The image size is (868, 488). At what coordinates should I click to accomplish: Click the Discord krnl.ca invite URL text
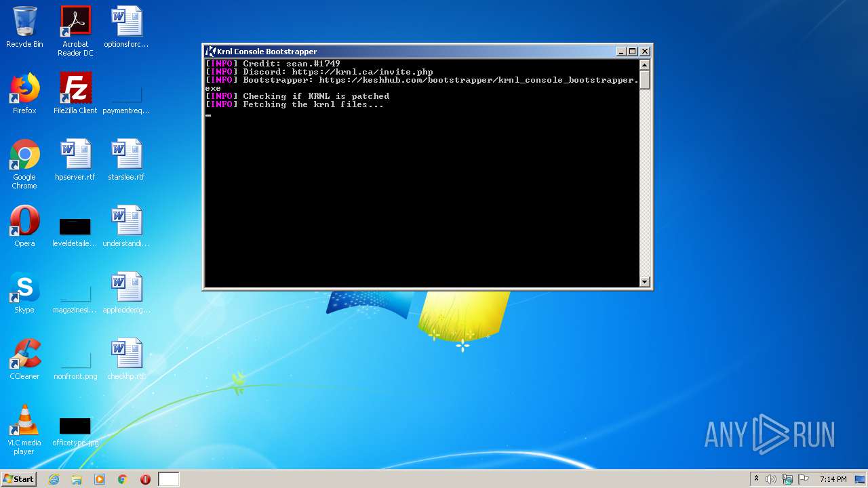(362, 72)
